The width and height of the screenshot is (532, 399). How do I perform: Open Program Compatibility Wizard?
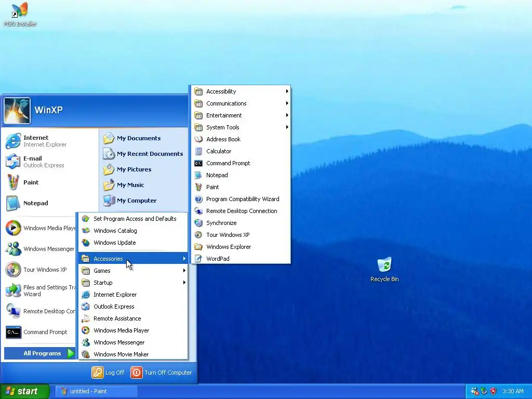click(241, 199)
